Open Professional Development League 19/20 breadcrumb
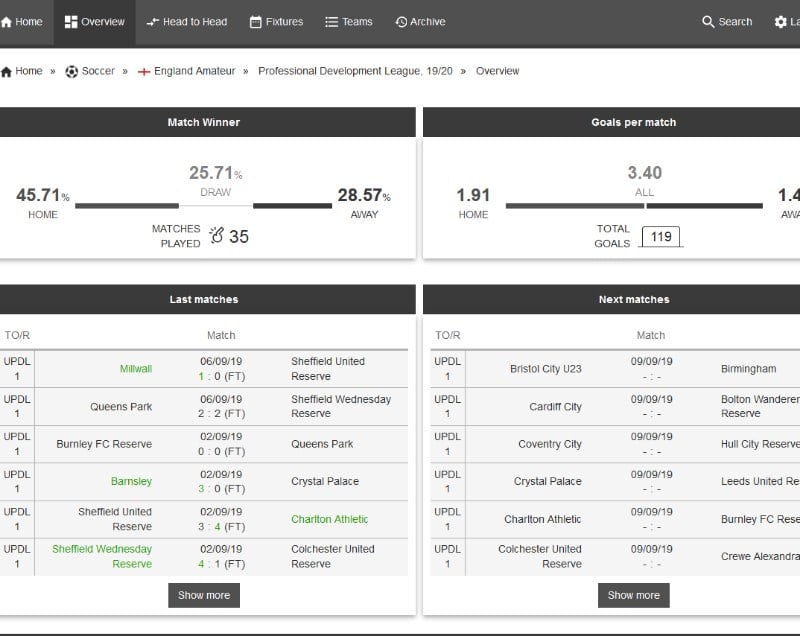Screen dimensions: 800x636 pos(355,71)
